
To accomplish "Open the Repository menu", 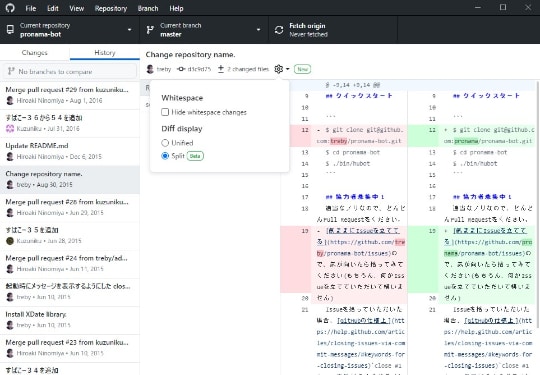I will tap(111, 8).
